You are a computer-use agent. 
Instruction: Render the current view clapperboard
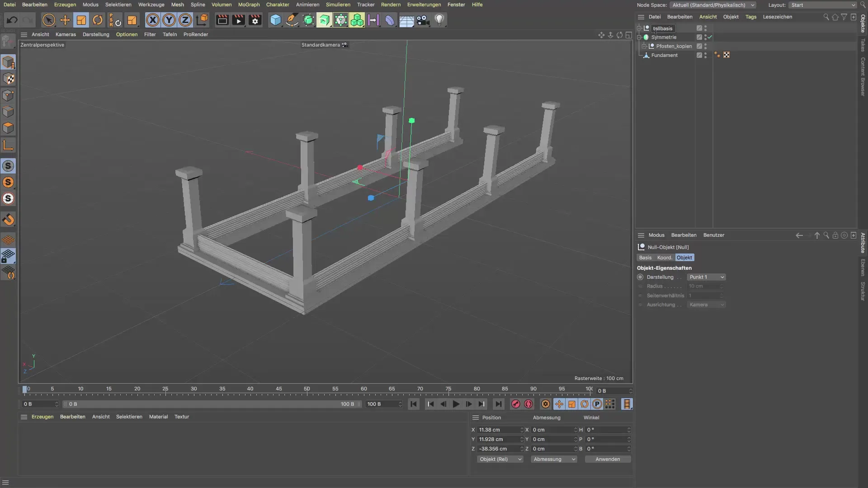[x=222, y=20]
